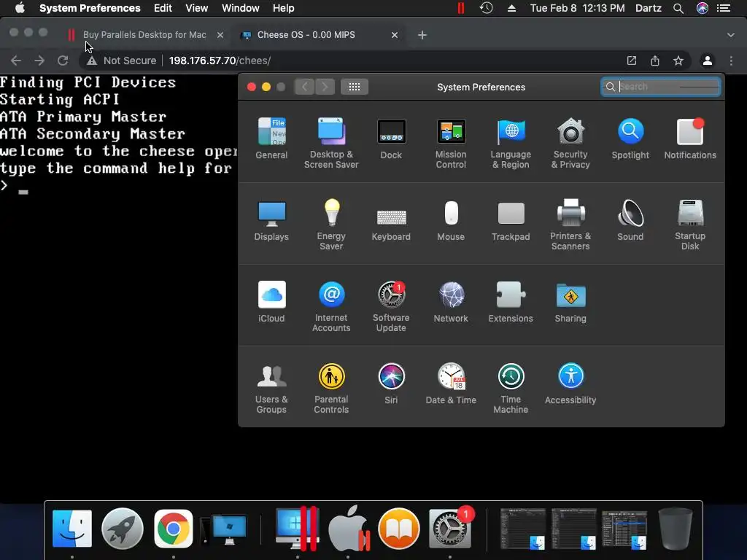Screen dimensions: 747x560
Task: Switch to Cheese OS browser tab
Action: coord(306,35)
